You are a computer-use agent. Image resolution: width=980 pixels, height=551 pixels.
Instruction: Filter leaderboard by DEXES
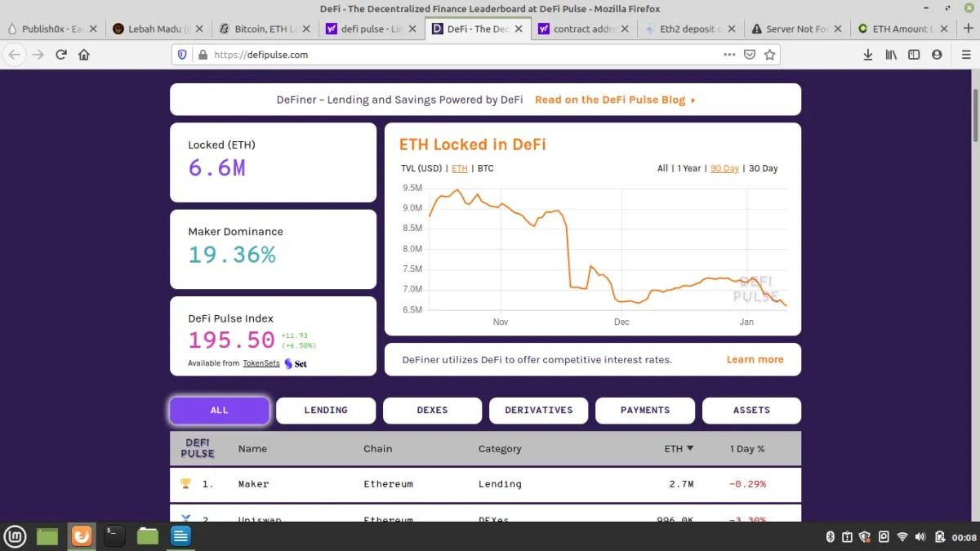point(432,411)
